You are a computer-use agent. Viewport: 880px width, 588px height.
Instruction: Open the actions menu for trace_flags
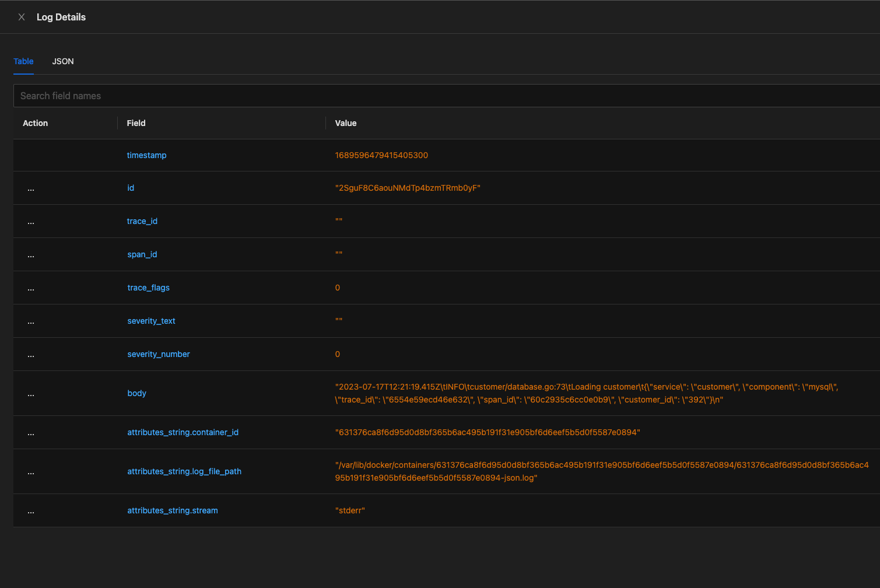point(30,288)
